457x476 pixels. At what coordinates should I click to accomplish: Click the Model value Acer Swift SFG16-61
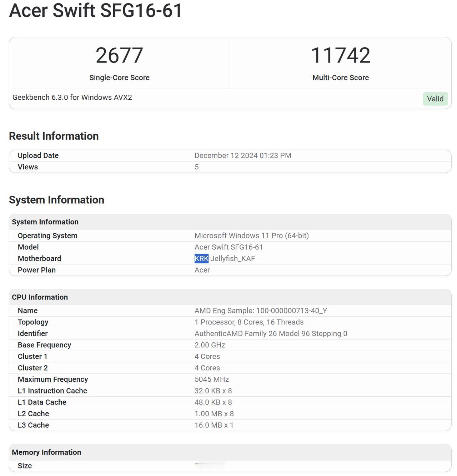[228, 247]
